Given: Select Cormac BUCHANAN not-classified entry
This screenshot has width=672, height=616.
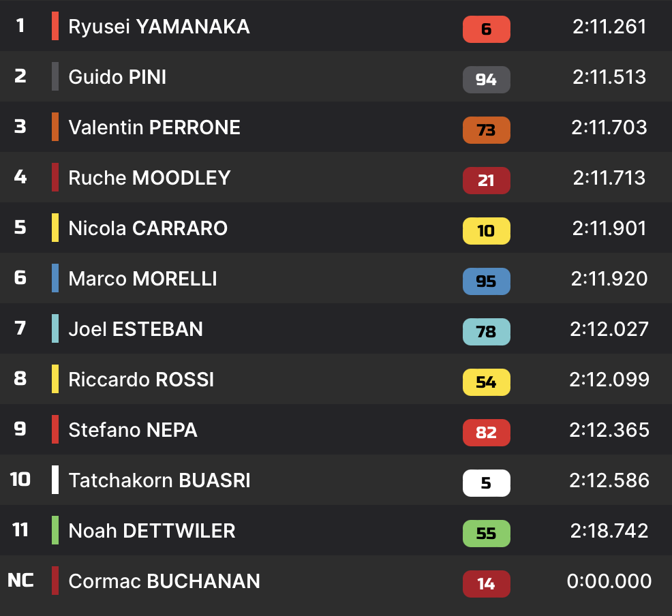Looking at the screenshot, I should [164, 581].
